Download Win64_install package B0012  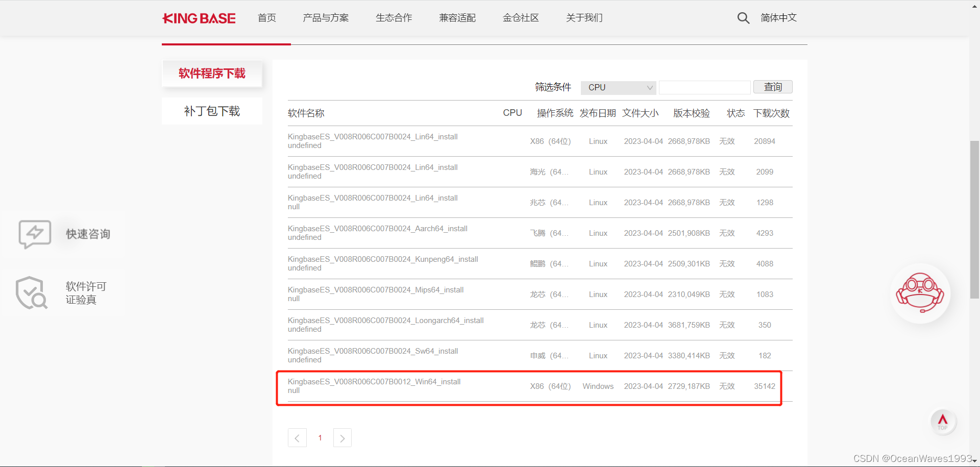pyautogui.click(x=374, y=382)
